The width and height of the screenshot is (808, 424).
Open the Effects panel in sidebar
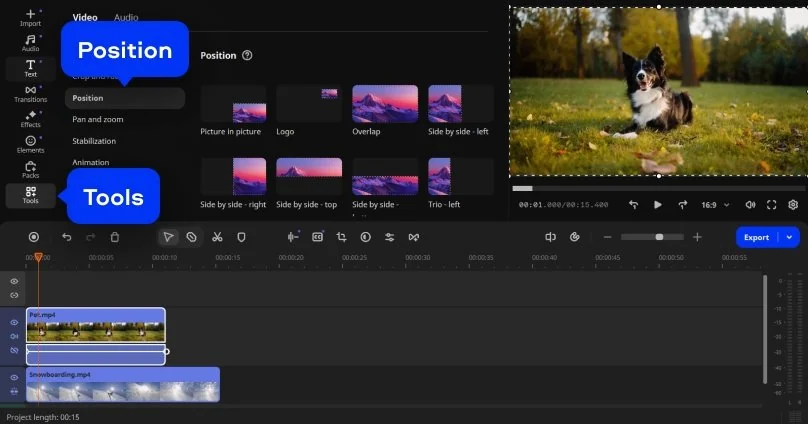coord(30,119)
